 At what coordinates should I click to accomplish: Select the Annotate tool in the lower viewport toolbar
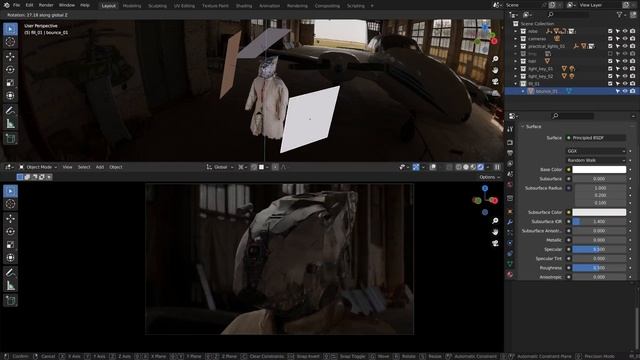pyautogui.click(x=10, y=272)
